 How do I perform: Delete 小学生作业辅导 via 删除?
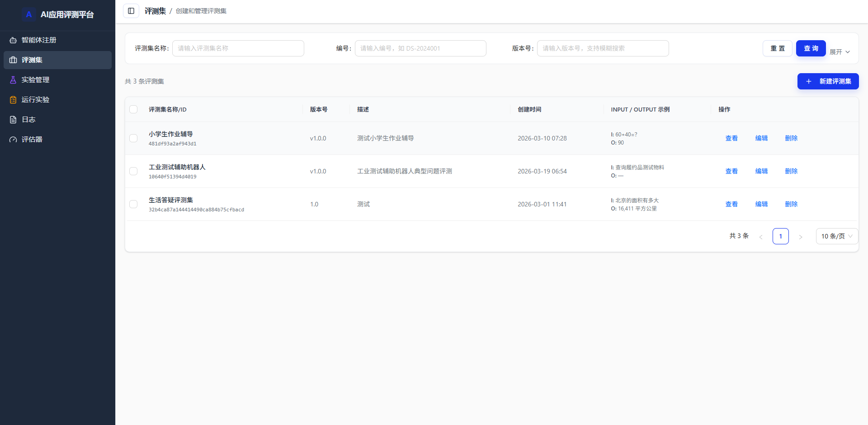coord(791,138)
